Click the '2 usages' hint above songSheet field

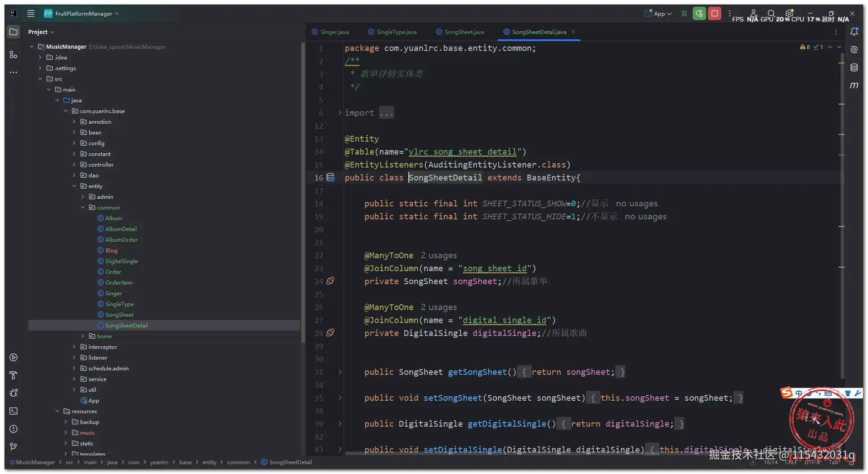point(439,256)
